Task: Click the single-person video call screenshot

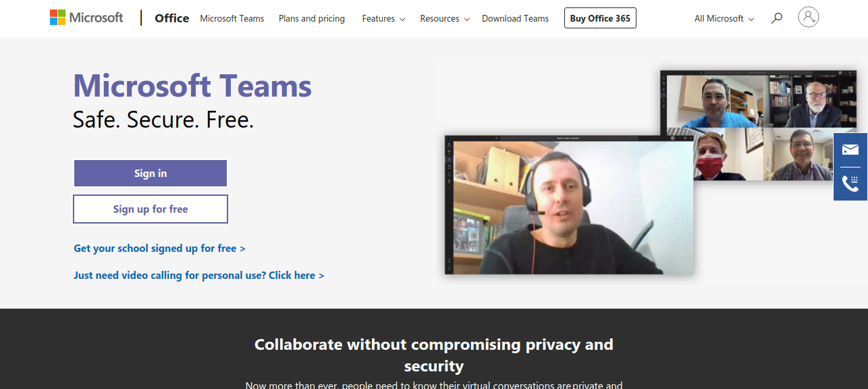Action: pyautogui.click(x=569, y=205)
